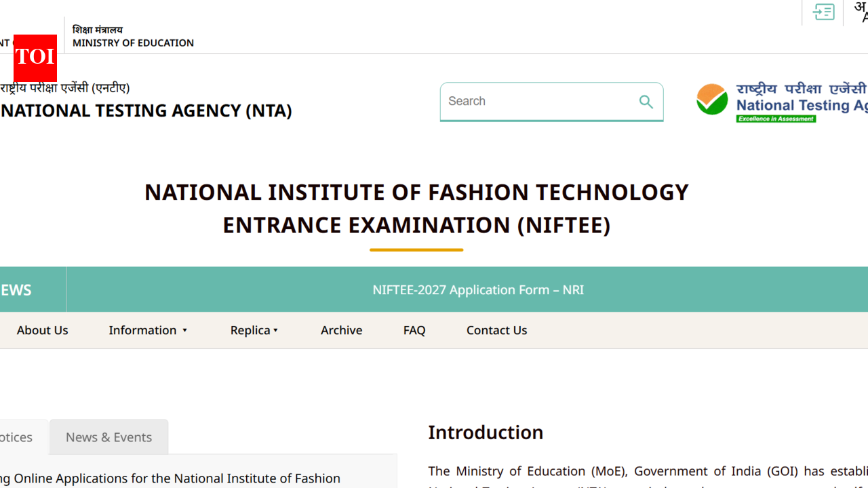The image size is (868, 488).
Task: Go to the FAQ page
Action: [414, 330]
